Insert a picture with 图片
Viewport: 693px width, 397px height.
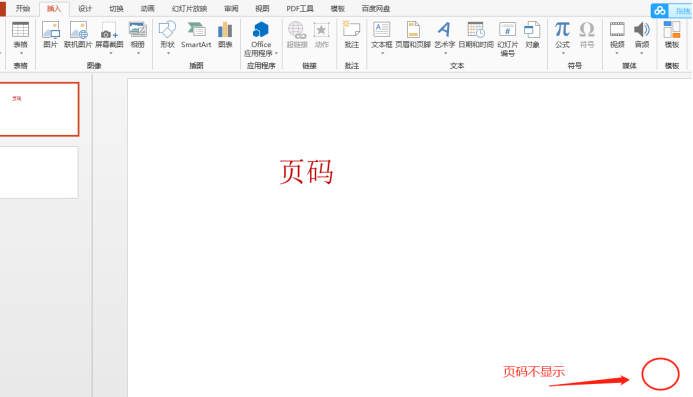[x=50, y=34]
